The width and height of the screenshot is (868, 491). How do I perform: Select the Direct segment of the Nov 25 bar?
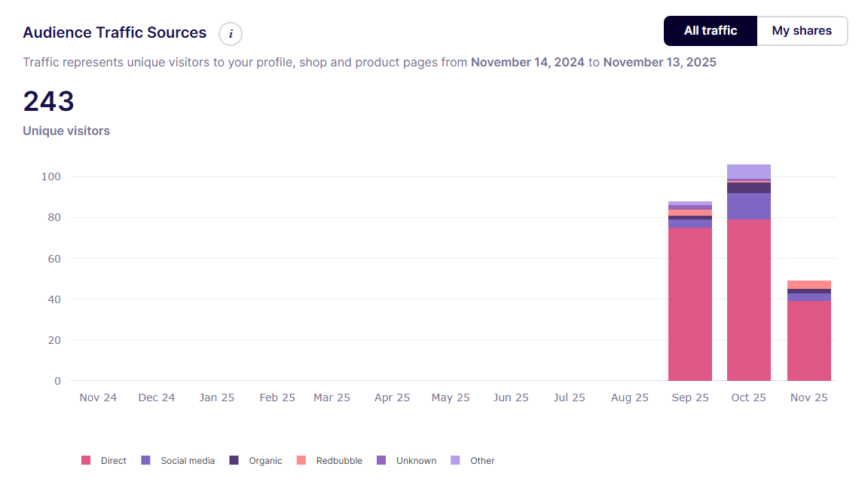pos(808,341)
